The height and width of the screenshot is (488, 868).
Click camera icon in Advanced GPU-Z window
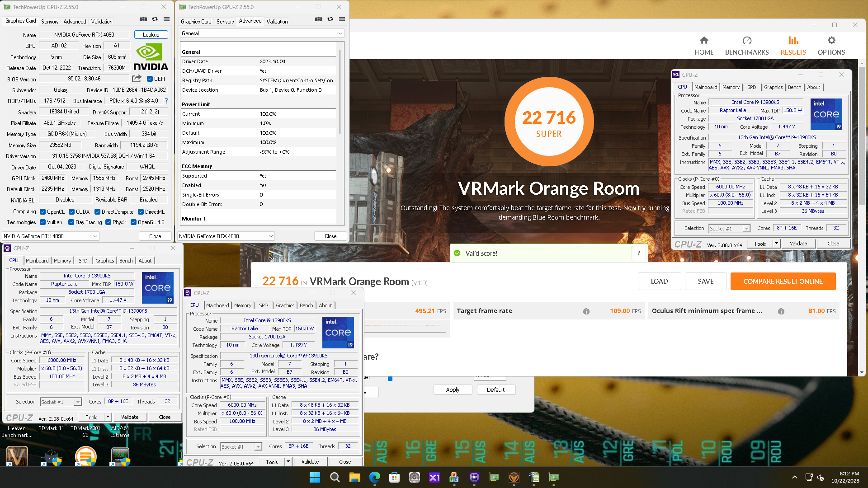(x=319, y=19)
